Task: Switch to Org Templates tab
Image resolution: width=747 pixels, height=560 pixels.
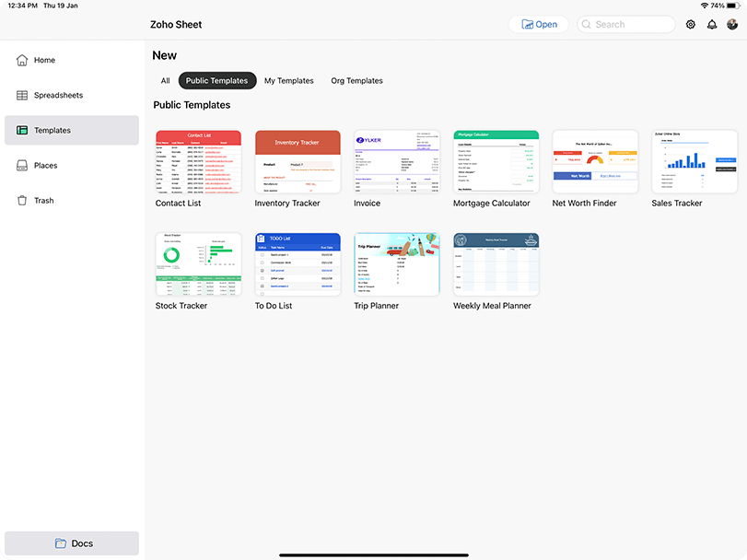Action: [356, 80]
